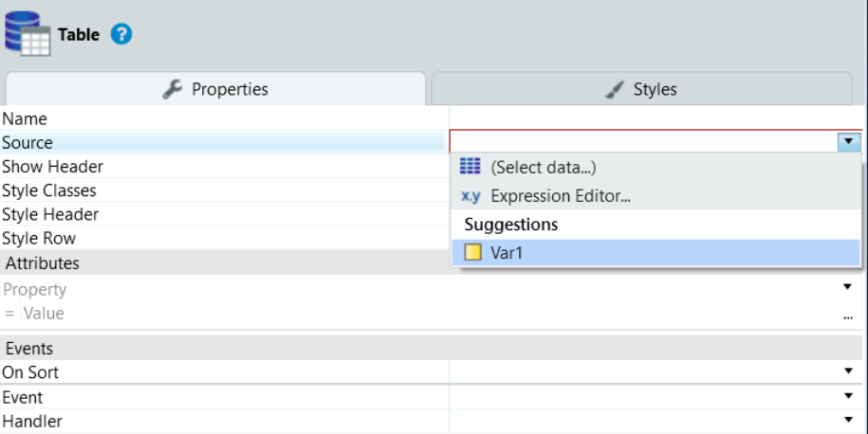Click the Table database icon
Screen dimensions: 868x434
point(28,34)
